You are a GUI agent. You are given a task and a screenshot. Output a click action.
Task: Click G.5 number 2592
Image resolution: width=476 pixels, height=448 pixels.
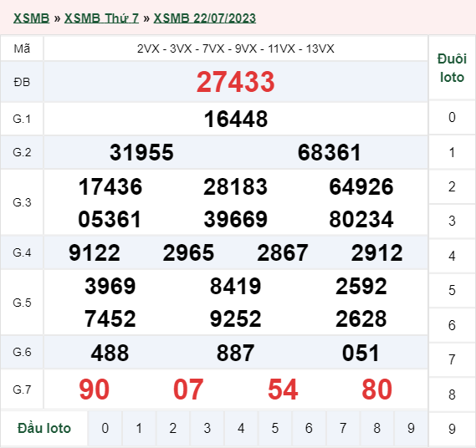pyautogui.click(x=361, y=286)
